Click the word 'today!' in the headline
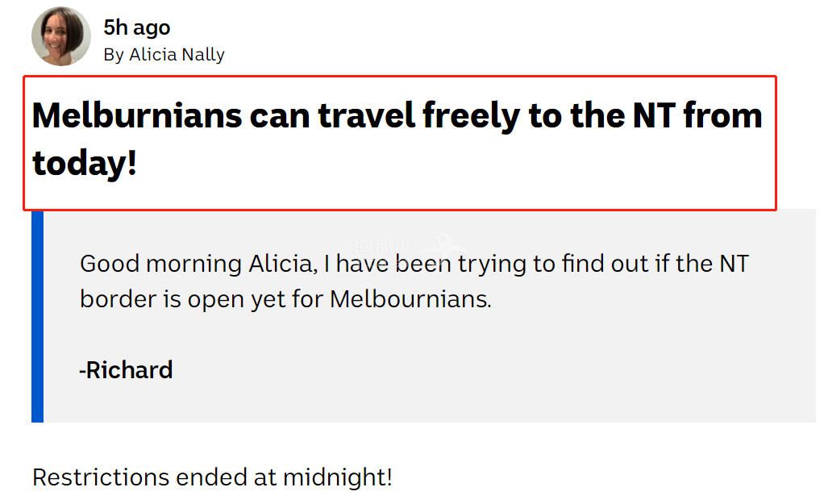This screenshot has width=824, height=504. tap(85, 164)
